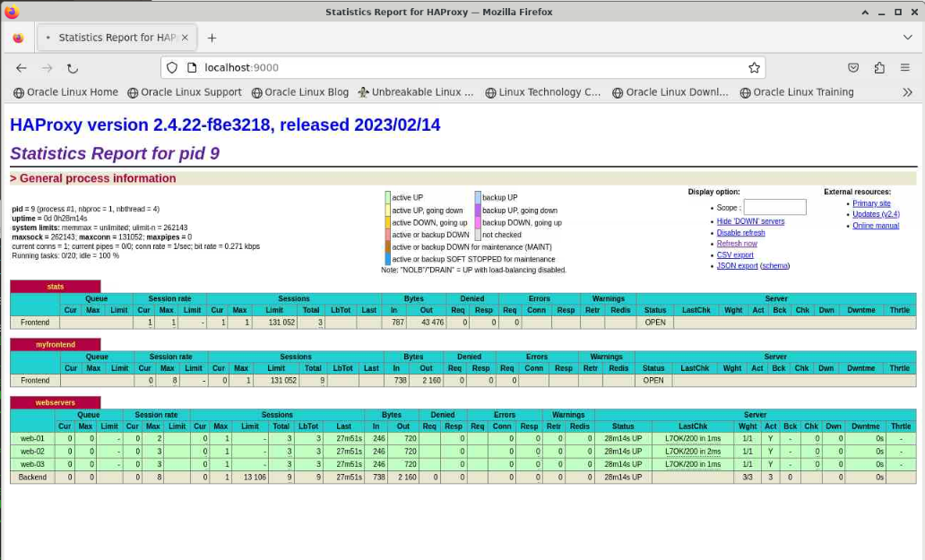The height and width of the screenshot is (560, 925).
Task: Open the Online manual link
Action: point(875,226)
